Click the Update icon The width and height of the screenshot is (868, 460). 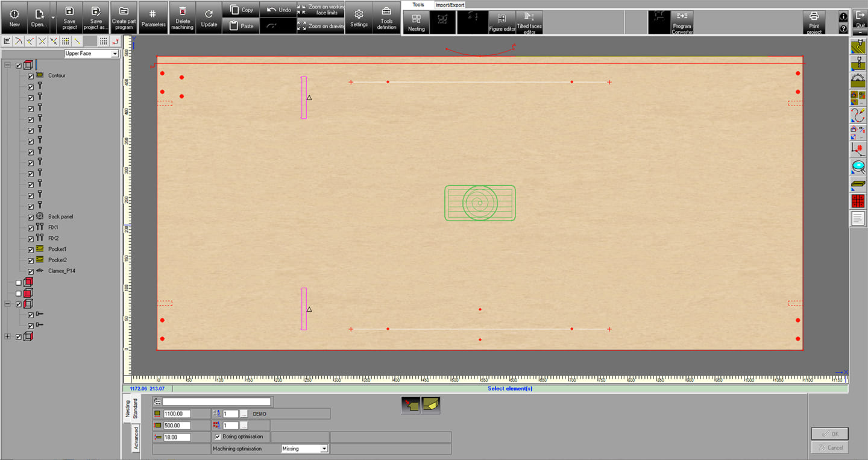pyautogui.click(x=209, y=17)
